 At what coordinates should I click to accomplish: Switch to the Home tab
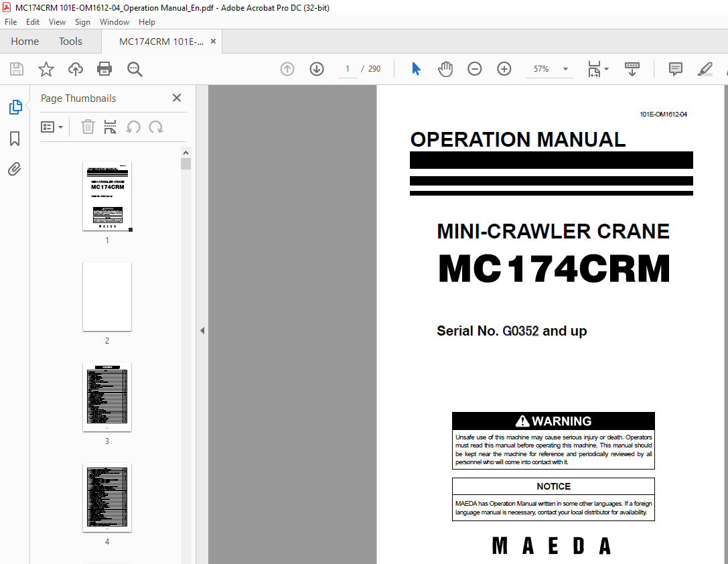25,42
